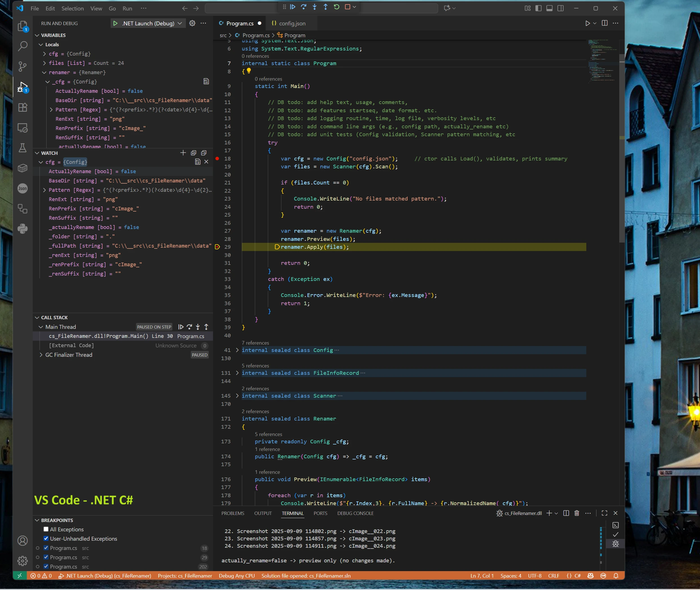This screenshot has height=590, width=700.
Task: Open Testing flask icon view
Action: point(22,148)
